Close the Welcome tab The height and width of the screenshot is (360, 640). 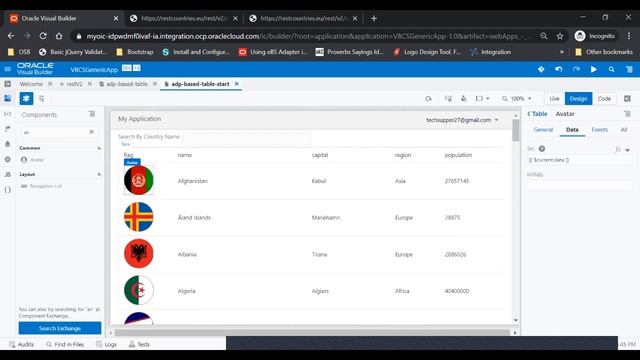(x=50, y=84)
